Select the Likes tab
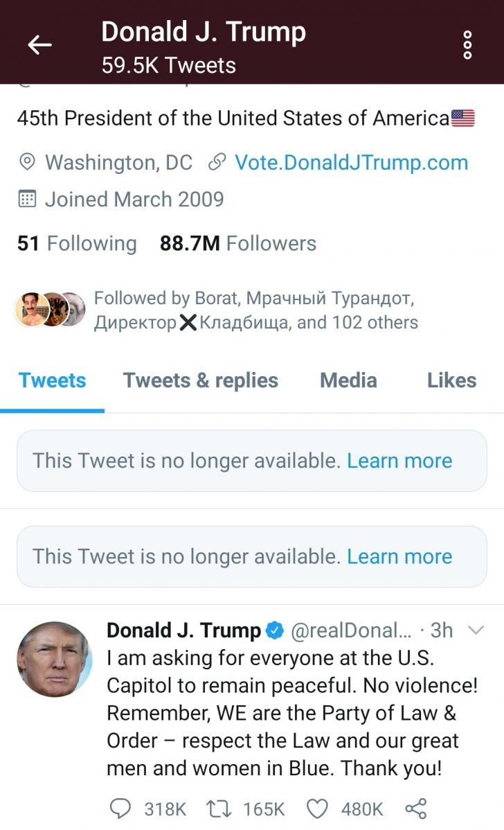Image resolution: width=504 pixels, height=830 pixels. point(451,380)
